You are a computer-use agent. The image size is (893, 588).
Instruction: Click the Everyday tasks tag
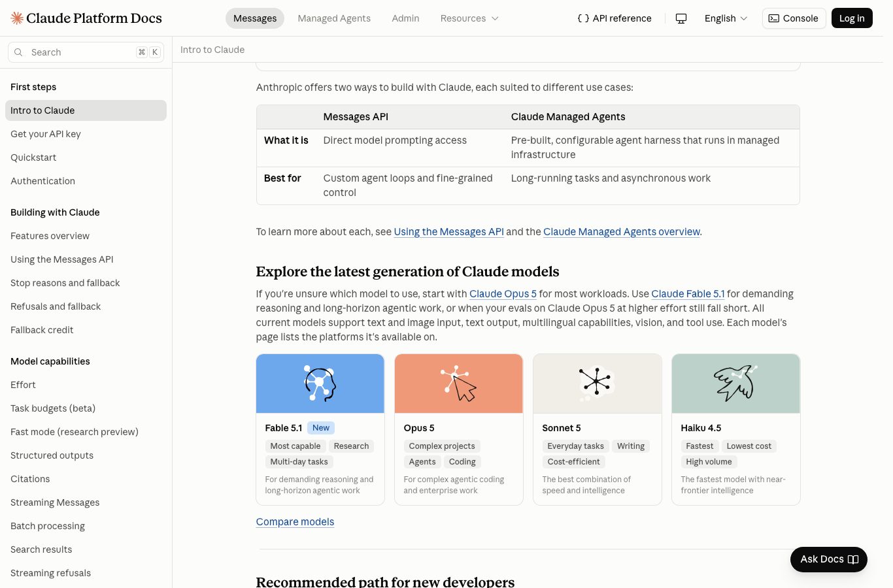tap(576, 446)
